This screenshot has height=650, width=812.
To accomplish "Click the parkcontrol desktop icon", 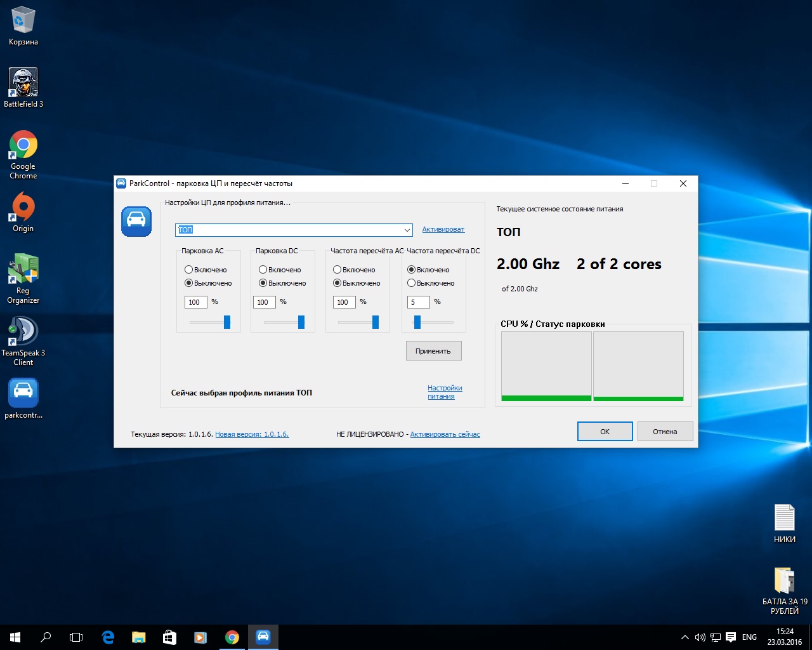I will point(23,394).
